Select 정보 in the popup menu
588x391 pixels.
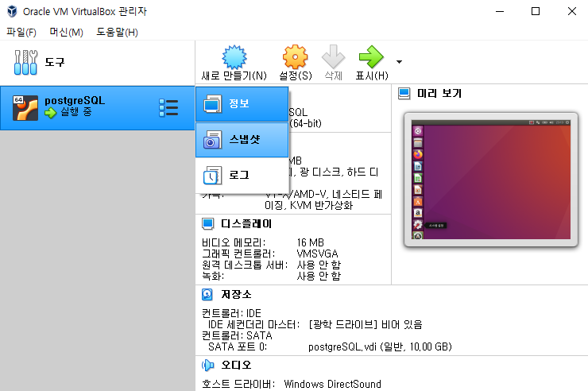(242, 104)
